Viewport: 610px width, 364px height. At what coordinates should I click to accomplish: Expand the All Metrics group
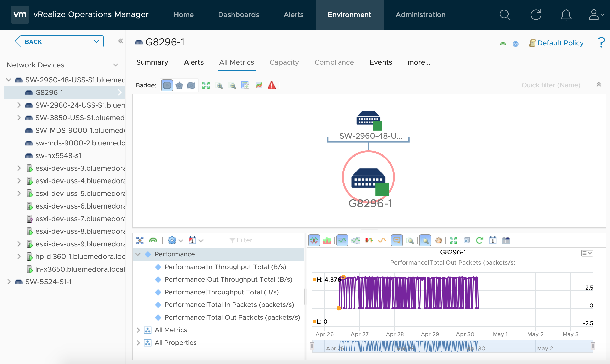pyautogui.click(x=138, y=330)
